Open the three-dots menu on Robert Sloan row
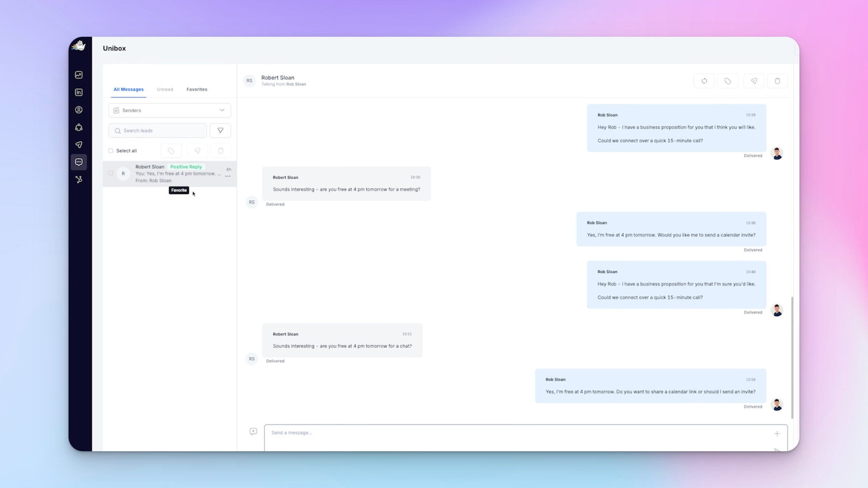The image size is (868, 488). click(228, 176)
